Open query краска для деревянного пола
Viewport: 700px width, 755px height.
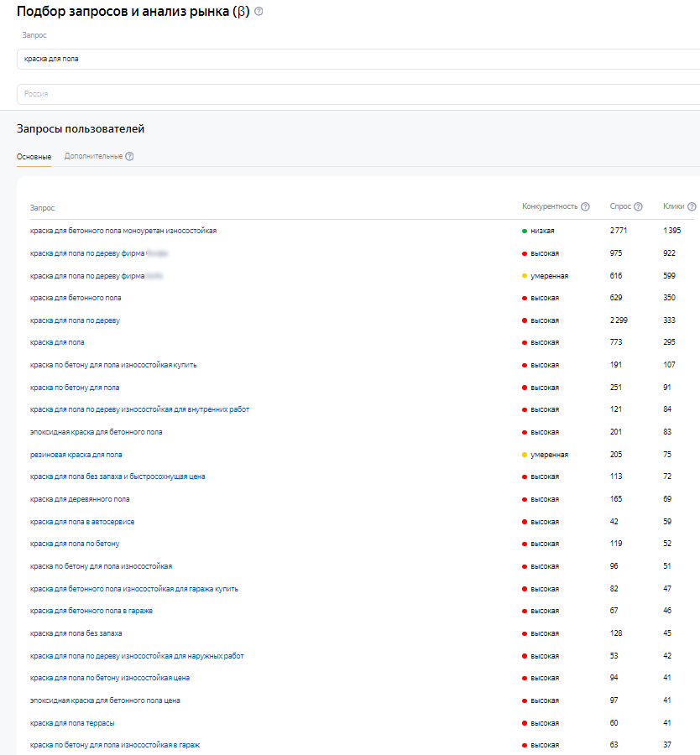[x=80, y=499]
